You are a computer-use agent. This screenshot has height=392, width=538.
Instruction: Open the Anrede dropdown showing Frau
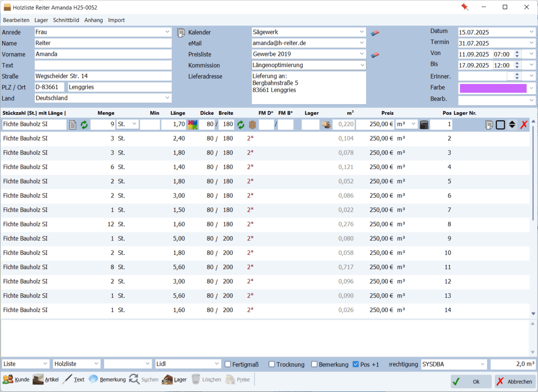168,32
